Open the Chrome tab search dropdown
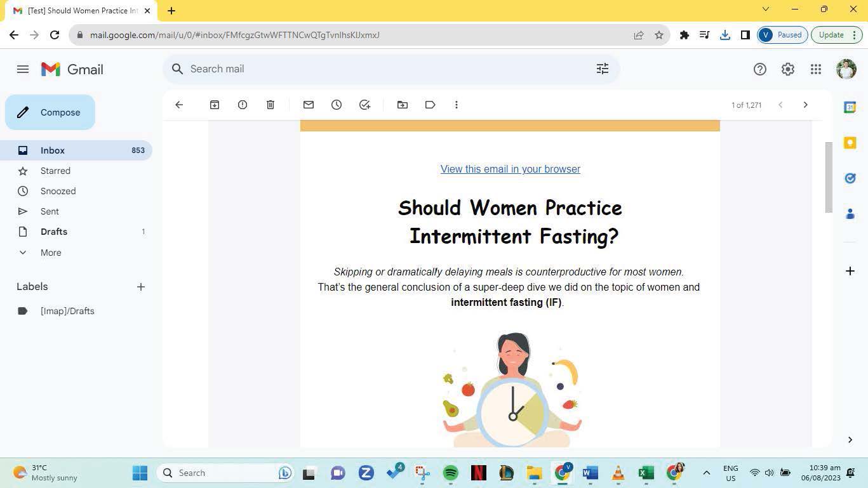 point(766,10)
